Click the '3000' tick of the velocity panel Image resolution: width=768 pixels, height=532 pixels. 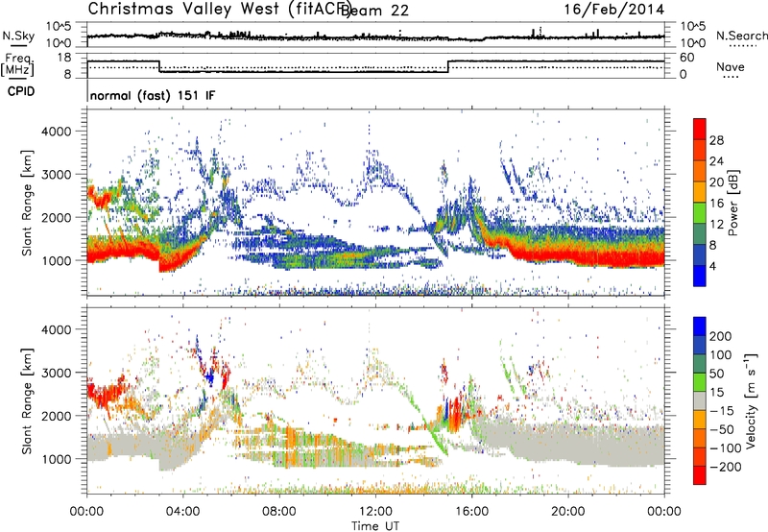[56, 373]
